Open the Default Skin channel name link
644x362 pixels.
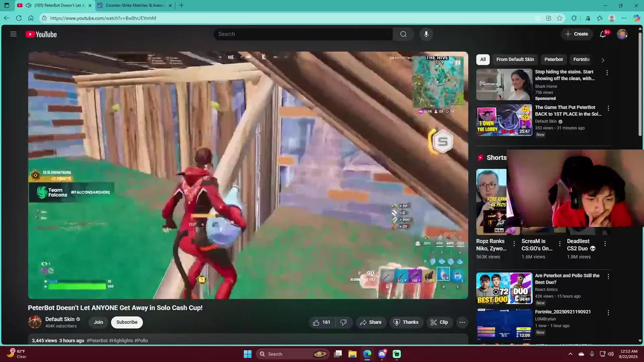pos(60,319)
